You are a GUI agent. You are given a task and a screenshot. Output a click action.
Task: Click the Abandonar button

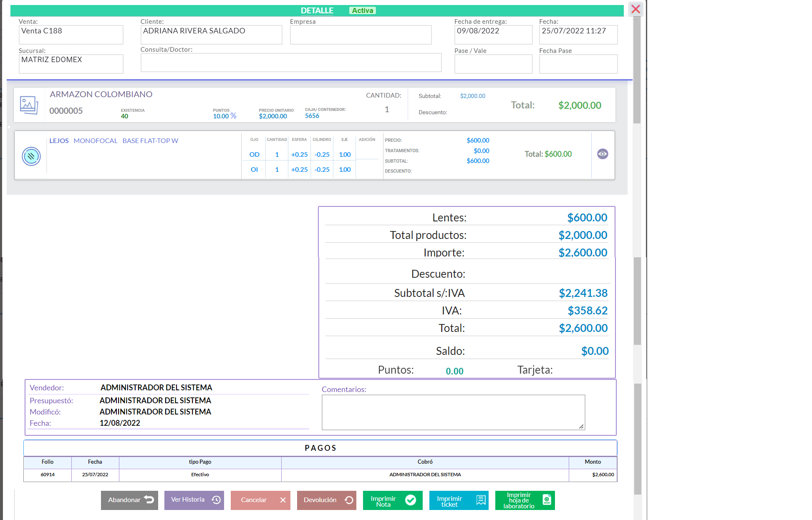coord(129,500)
